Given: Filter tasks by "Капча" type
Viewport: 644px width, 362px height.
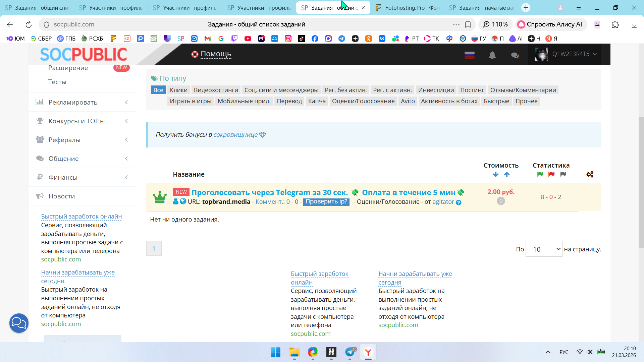Looking at the screenshot, I should point(317,101).
